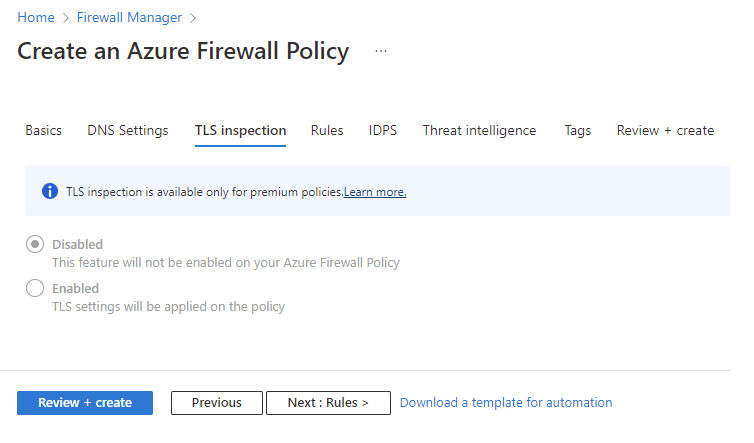This screenshot has height=443, width=754.
Task: Go back to Firewall Manager breadcrumb
Action: pyautogui.click(x=128, y=17)
